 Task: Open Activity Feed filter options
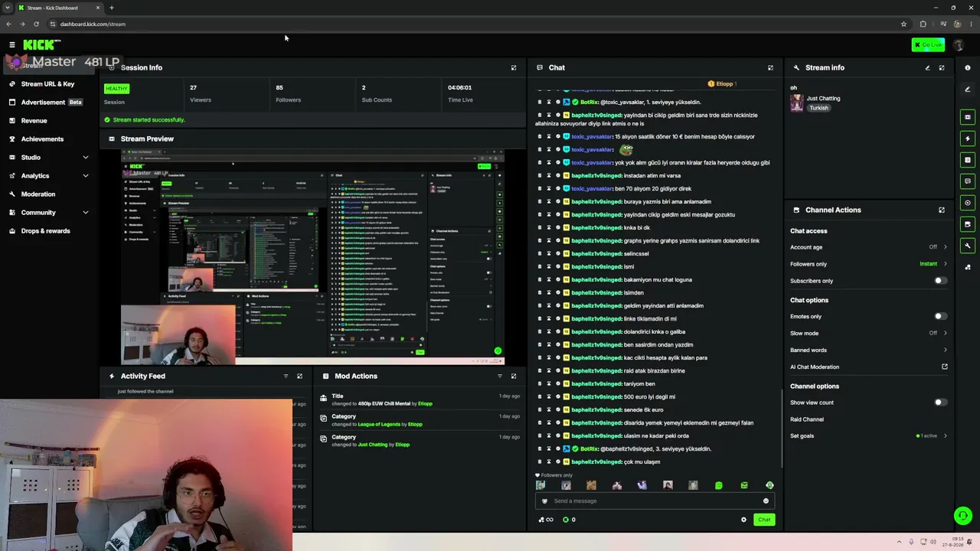point(286,376)
